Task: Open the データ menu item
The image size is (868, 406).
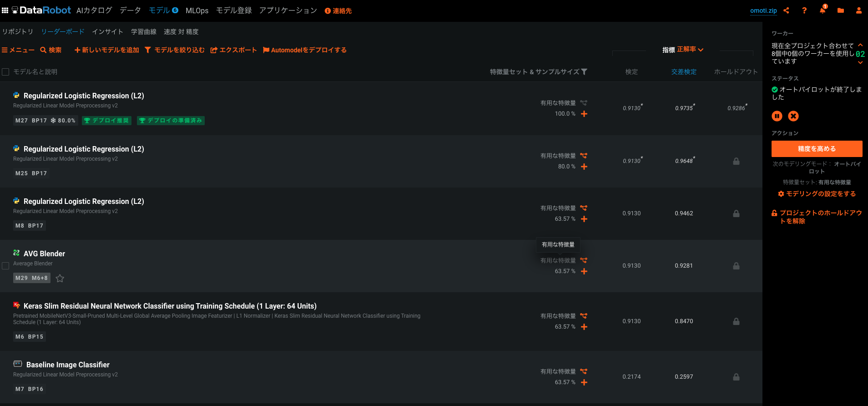Action: [130, 10]
